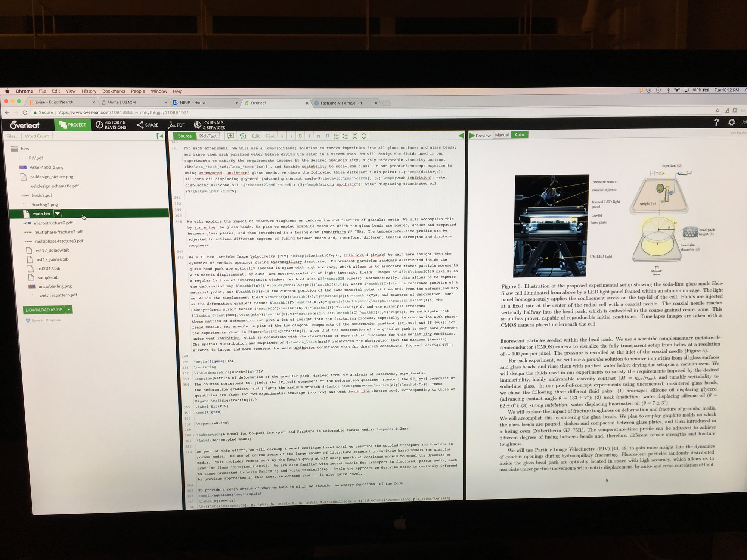Open the Bookmarks menu in Chrome
This screenshot has height=560, width=747.
[x=114, y=91]
